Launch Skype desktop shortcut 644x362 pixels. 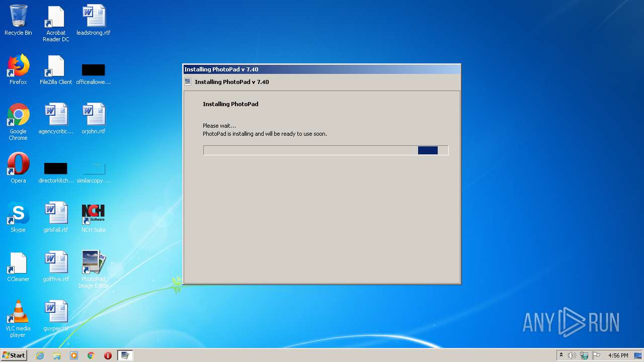(x=18, y=217)
